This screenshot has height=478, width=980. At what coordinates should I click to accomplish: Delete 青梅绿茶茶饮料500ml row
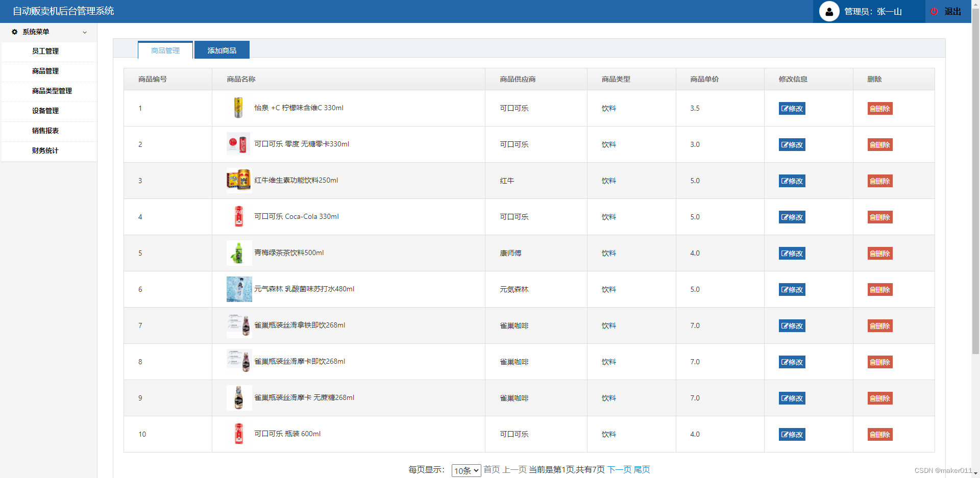(880, 254)
